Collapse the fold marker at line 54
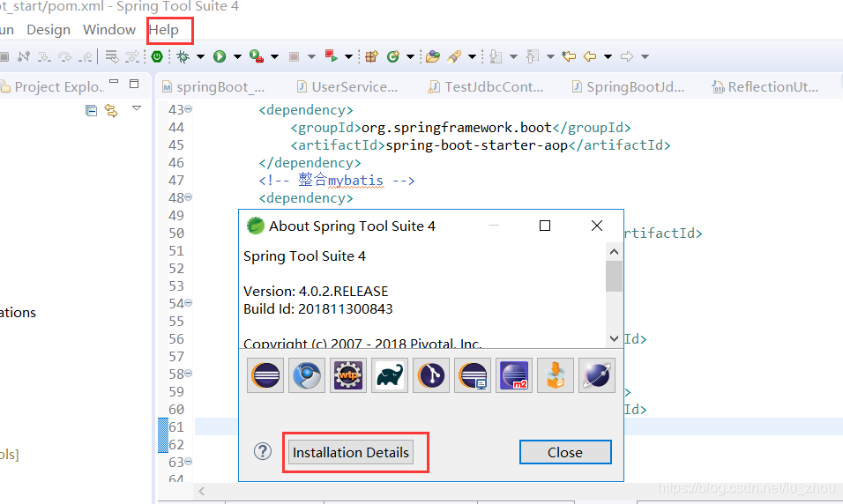Screen dimensions: 843x504 coord(189,303)
